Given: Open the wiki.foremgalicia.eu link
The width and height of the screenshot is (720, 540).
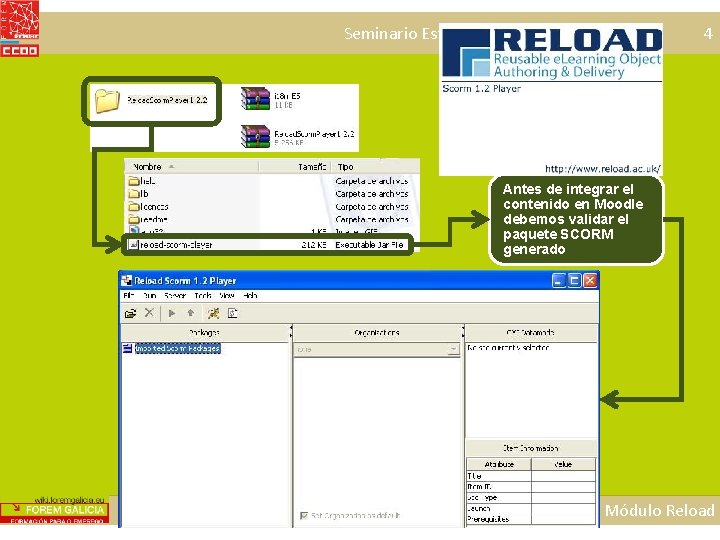Looking at the screenshot, I should tap(70, 500).
